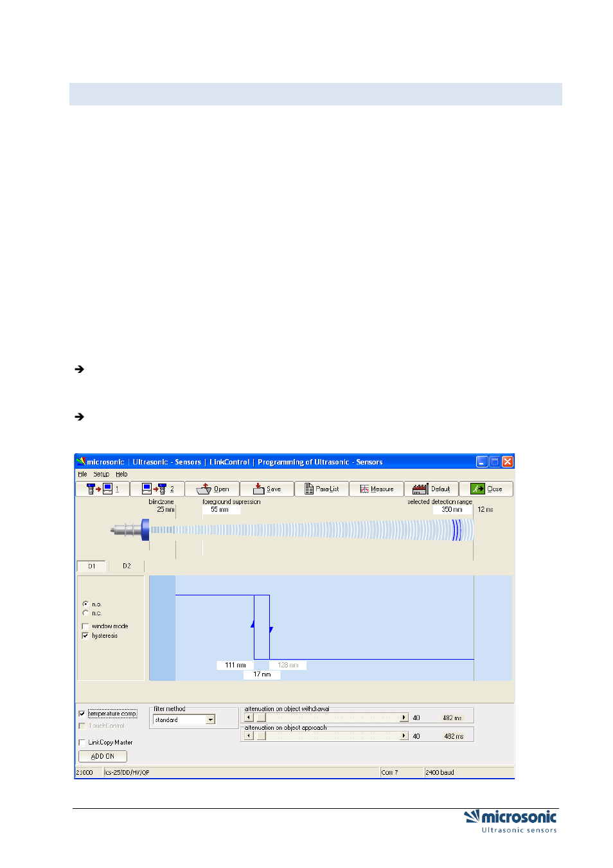Screen dimensions: 613x868
Task: Click the Save disk toolbar button
Action: point(267,489)
